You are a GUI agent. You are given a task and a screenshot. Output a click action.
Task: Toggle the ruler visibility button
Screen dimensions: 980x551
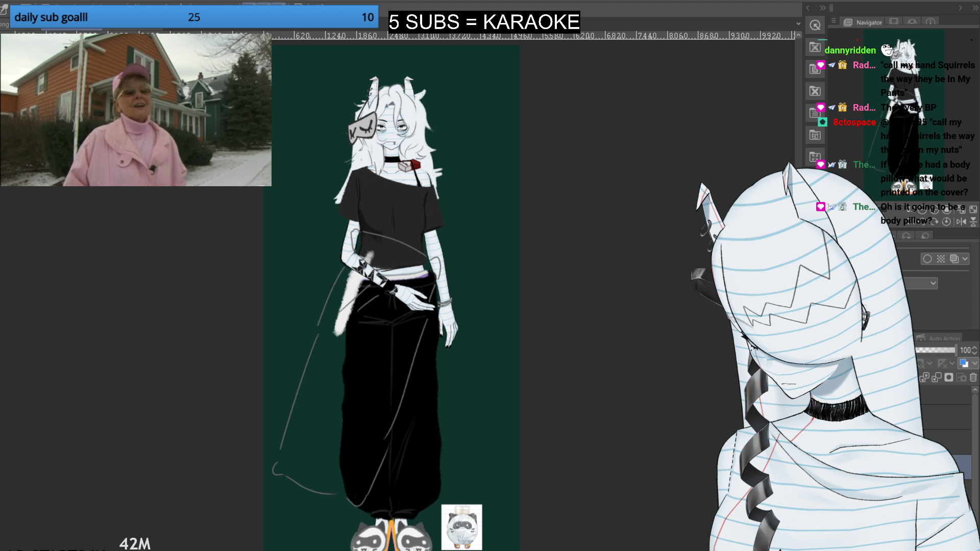(x=942, y=363)
